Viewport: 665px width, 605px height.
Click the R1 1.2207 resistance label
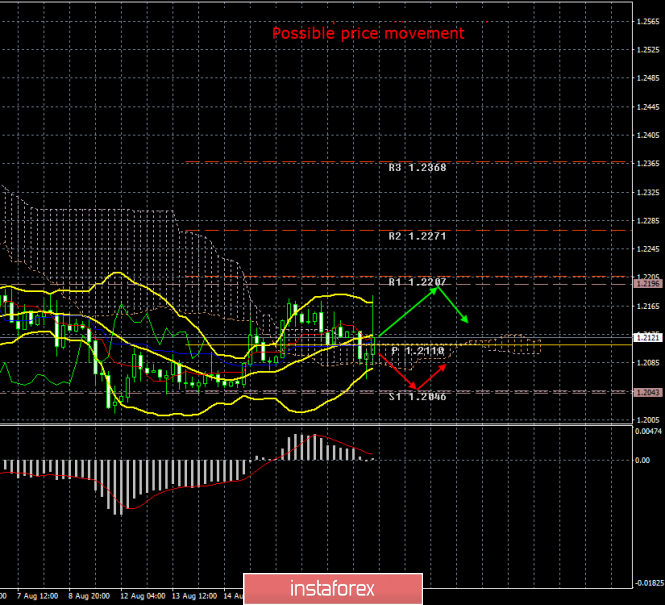[417, 282]
